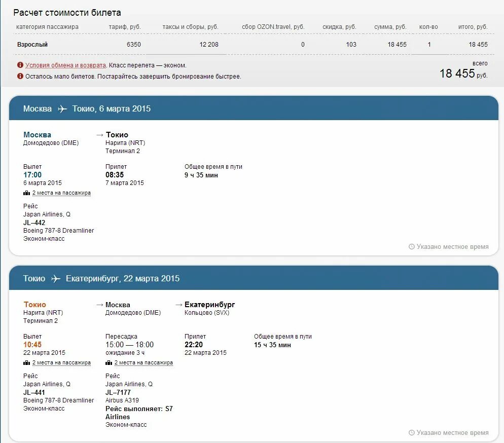Click the Расчет стоимости билета heading
504x443 pixels.
click(67, 13)
